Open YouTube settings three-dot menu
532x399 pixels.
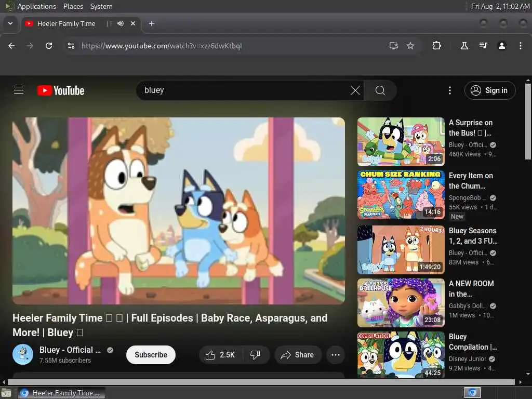450,90
